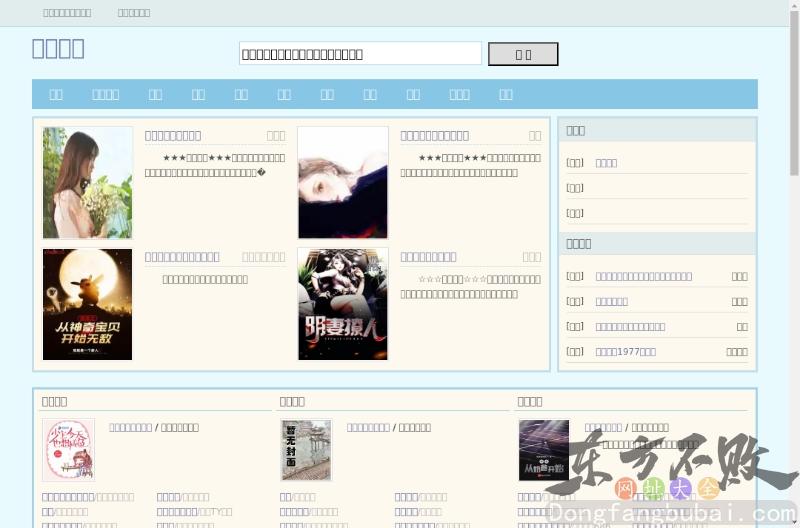The width and height of the screenshot is (800, 528).
Task: Open the sidebar link containing 1977
Action: pos(626,351)
